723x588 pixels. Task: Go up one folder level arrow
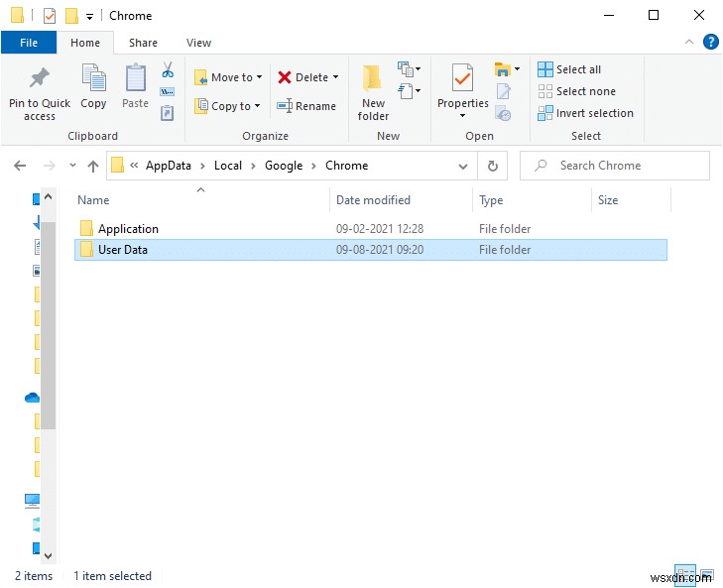tap(93, 166)
